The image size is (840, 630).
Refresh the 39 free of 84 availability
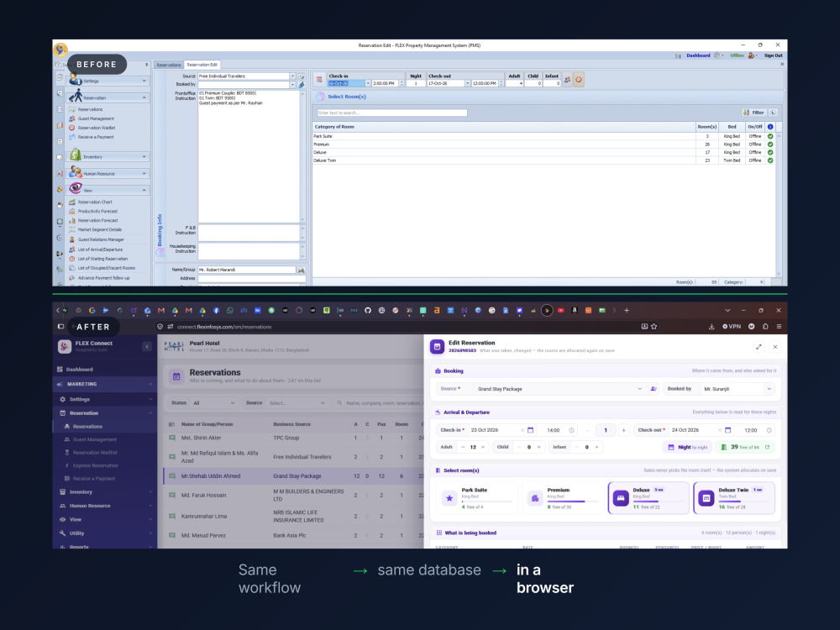click(x=767, y=447)
